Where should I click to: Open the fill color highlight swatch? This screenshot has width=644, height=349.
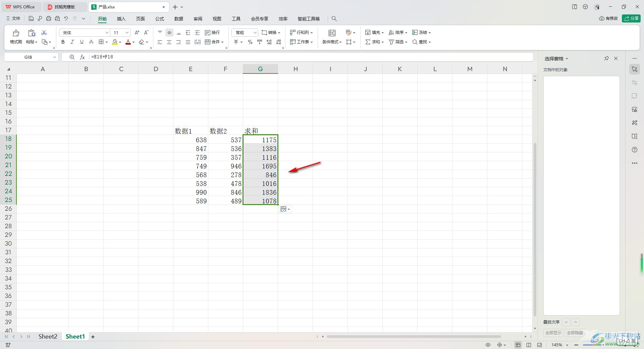(x=115, y=42)
